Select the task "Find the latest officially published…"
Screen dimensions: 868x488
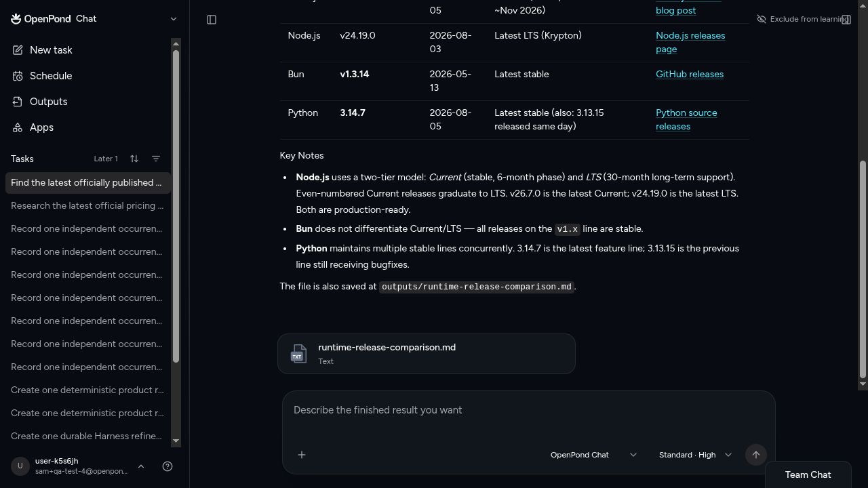(x=88, y=182)
